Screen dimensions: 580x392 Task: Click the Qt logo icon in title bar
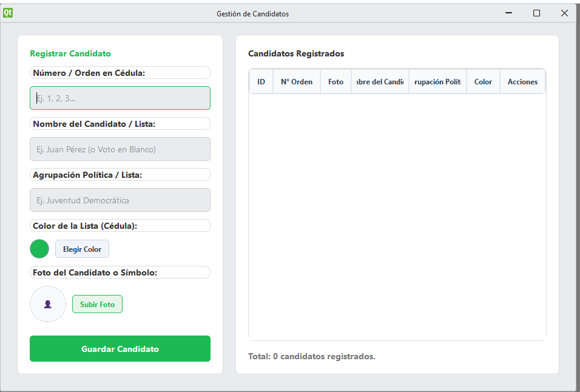coord(8,13)
